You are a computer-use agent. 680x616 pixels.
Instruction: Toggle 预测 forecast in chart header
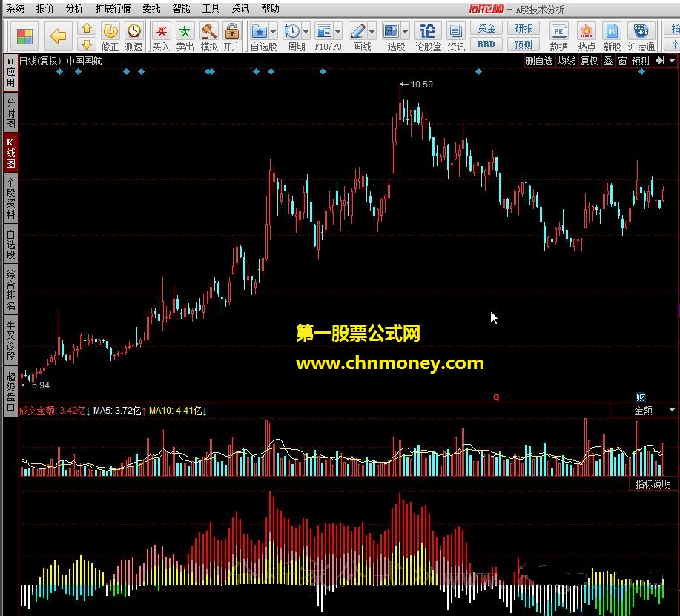[641, 61]
